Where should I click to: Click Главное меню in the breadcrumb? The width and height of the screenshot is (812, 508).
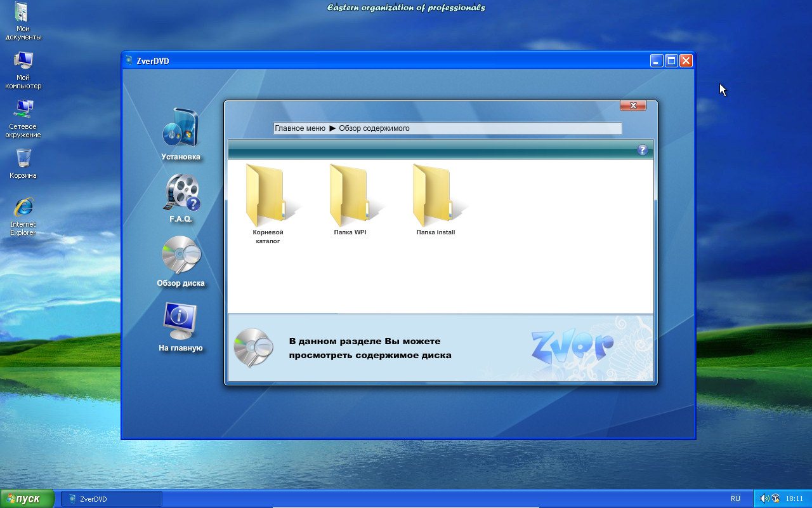point(300,128)
